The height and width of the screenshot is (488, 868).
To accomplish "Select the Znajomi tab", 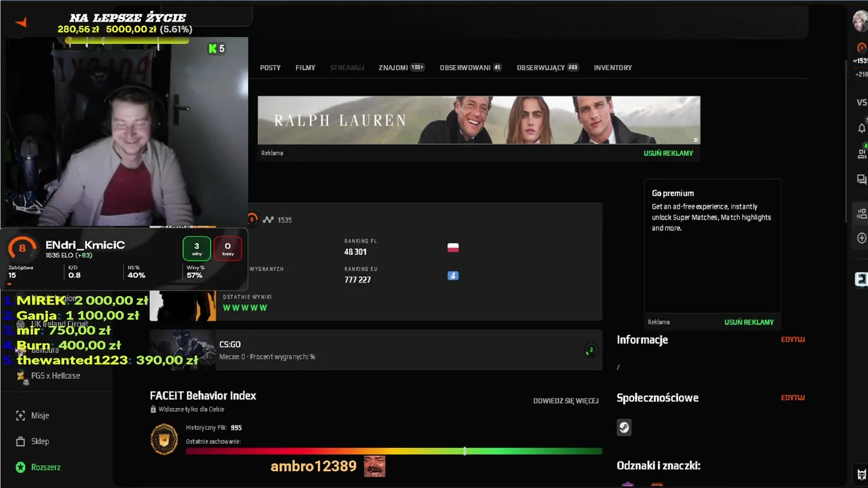I will [x=401, y=68].
